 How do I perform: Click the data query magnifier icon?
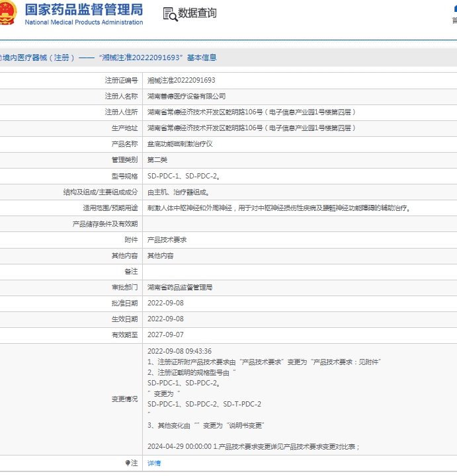[x=170, y=15]
